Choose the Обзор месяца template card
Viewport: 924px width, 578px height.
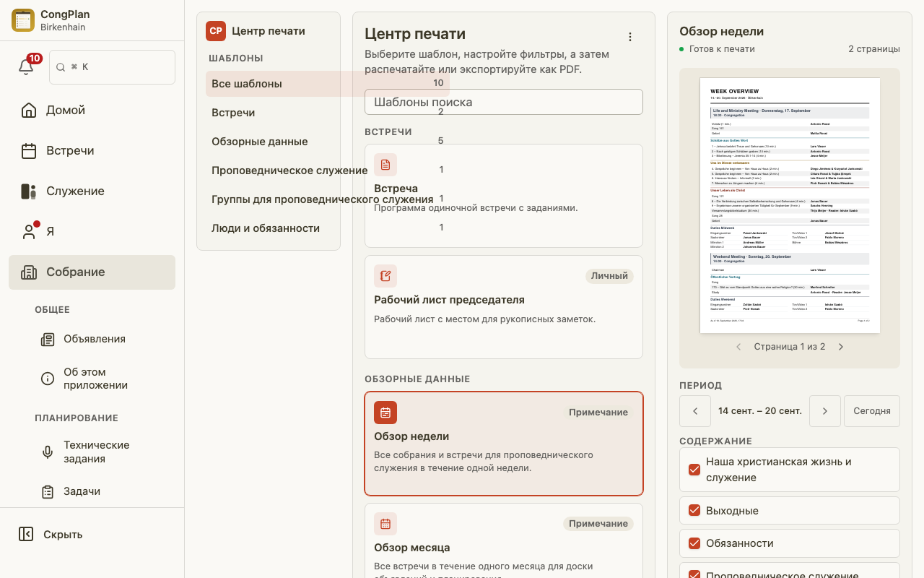504,540
